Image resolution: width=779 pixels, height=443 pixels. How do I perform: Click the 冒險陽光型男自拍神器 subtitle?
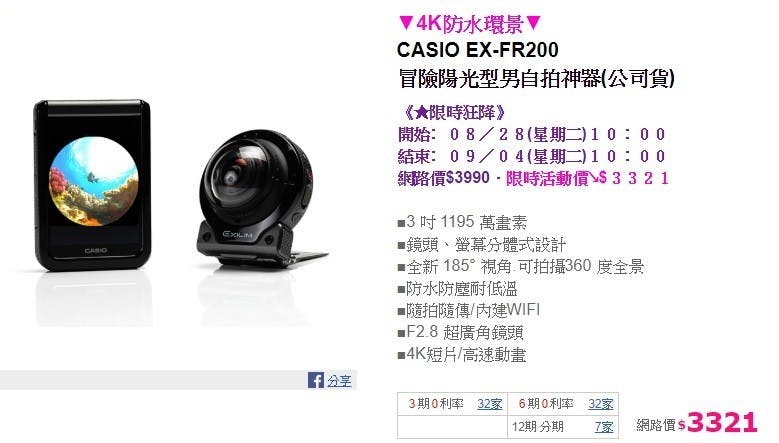tap(537, 78)
